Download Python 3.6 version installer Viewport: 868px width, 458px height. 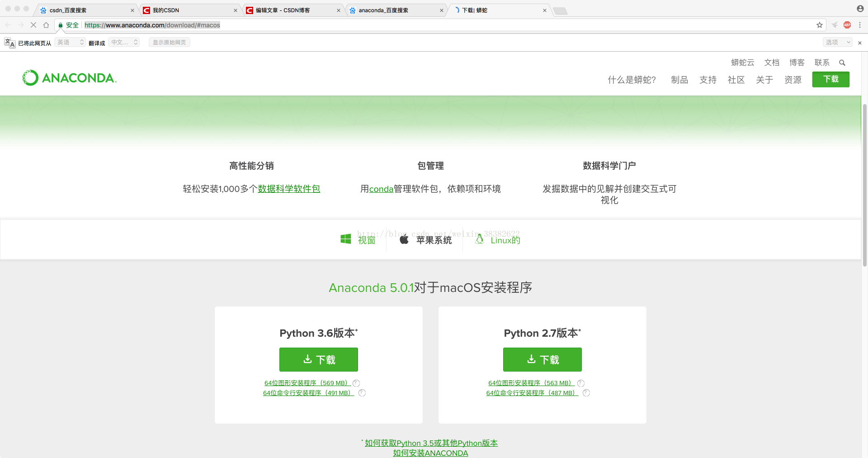pyautogui.click(x=318, y=359)
